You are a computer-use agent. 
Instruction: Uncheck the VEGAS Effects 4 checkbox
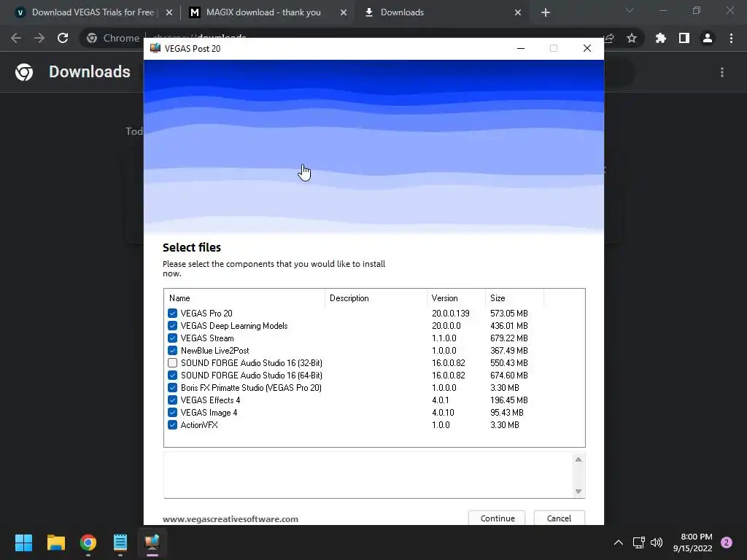172,400
